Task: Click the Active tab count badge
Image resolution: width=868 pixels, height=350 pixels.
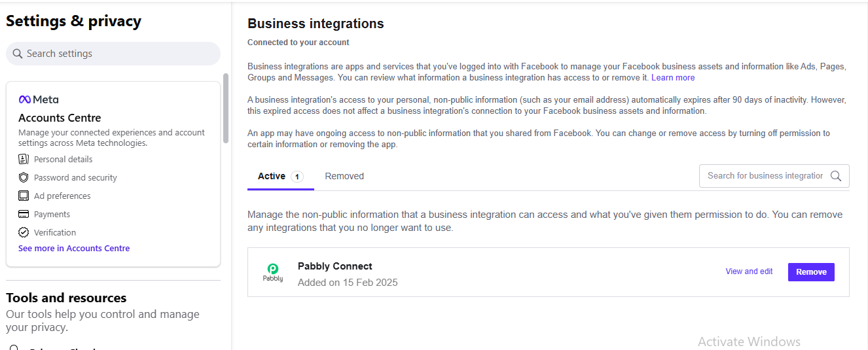Action: pos(297,177)
